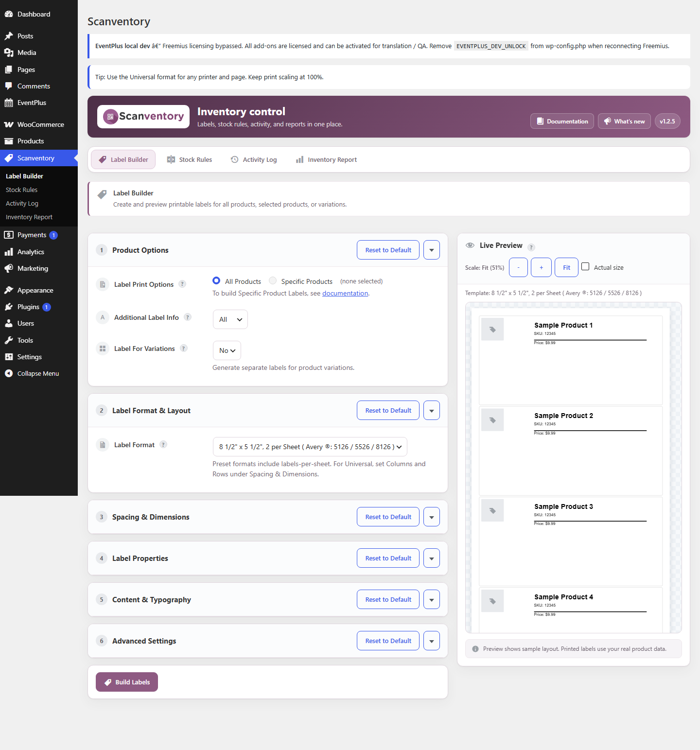This screenshot has height=750, width=700.
Task: Toggle the Live Preview eye icon
Action: coord(470,245)
